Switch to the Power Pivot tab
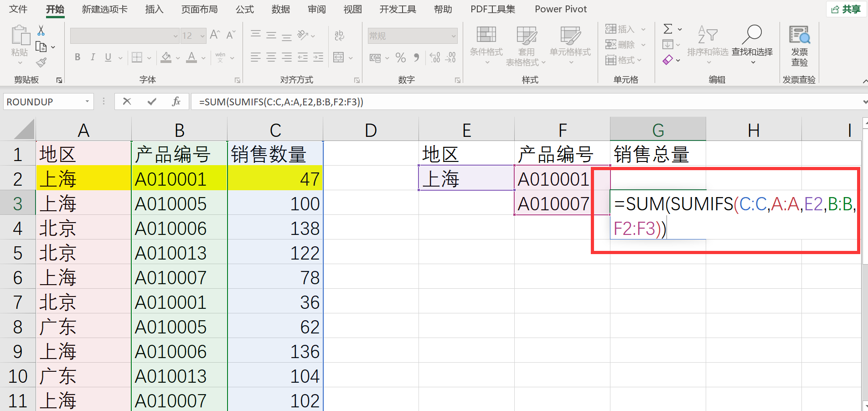The height and width of the screenshot is (411, 868). [x=561, y=9]
